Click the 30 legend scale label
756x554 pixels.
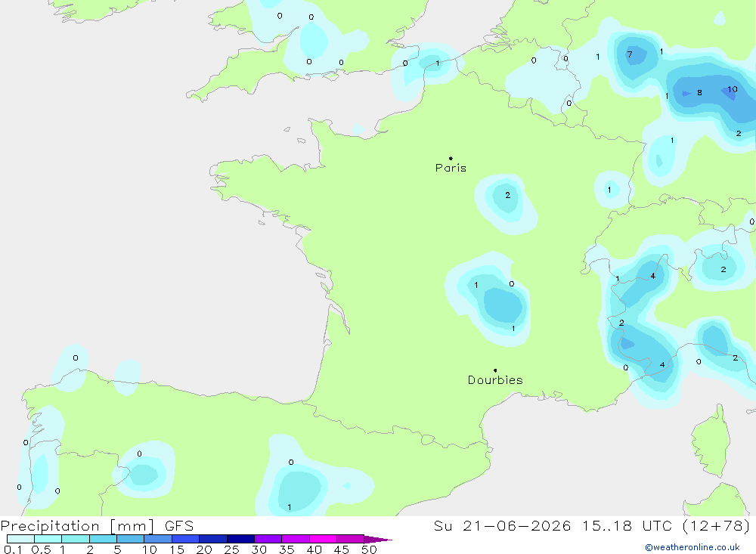pos(259,549)
